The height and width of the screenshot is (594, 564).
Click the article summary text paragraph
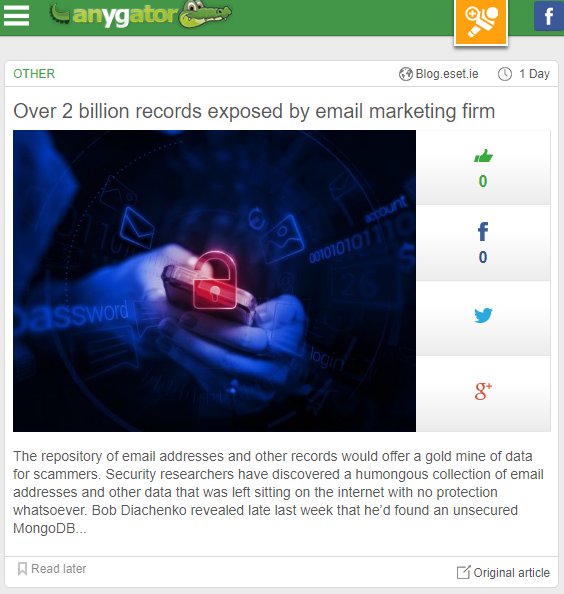(278, 492)
